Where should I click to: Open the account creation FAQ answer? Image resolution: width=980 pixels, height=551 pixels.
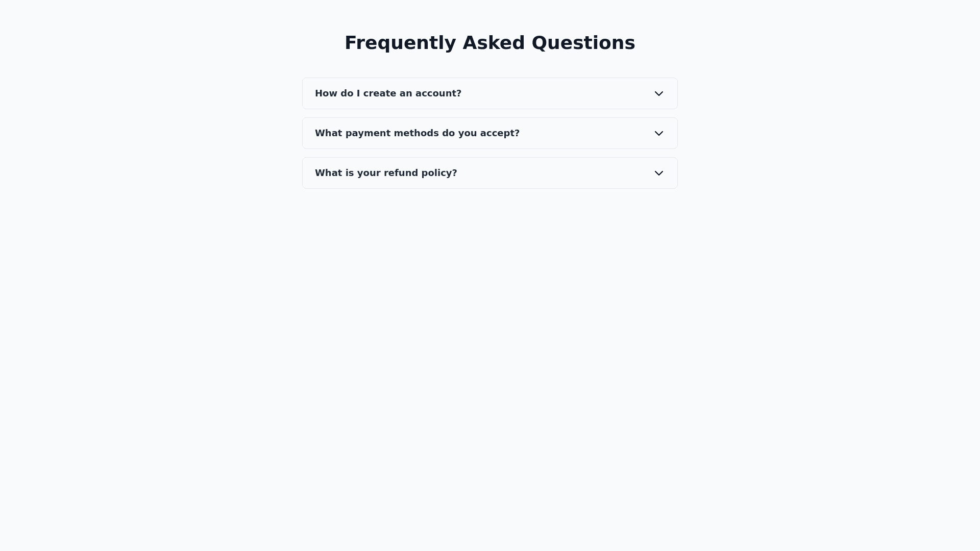(489, 93)
